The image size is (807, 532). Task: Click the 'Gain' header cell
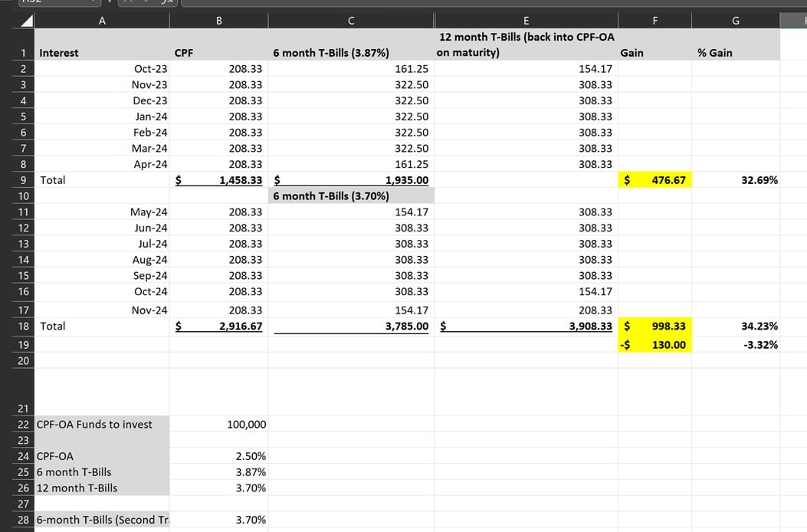coord(654,44)
